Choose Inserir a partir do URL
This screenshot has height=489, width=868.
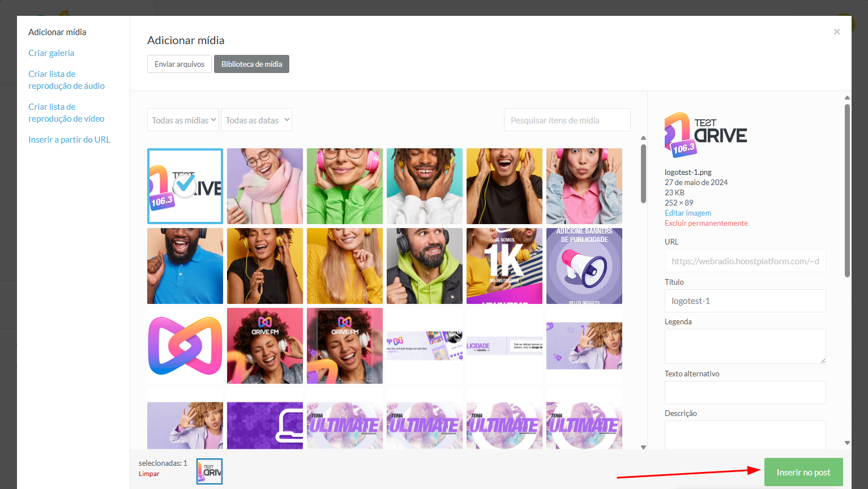tap(69, 139)
